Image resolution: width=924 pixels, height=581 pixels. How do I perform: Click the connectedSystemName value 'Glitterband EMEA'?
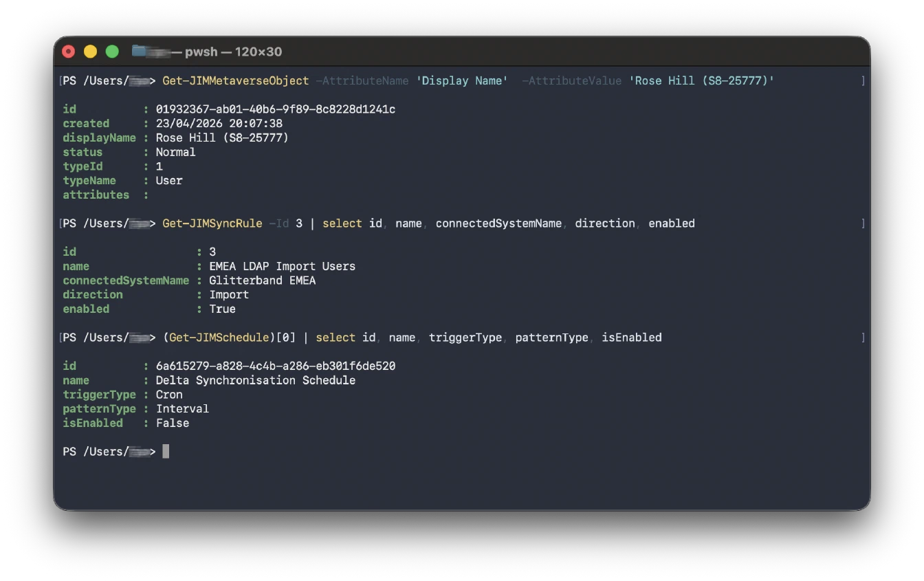click(262, 280)
